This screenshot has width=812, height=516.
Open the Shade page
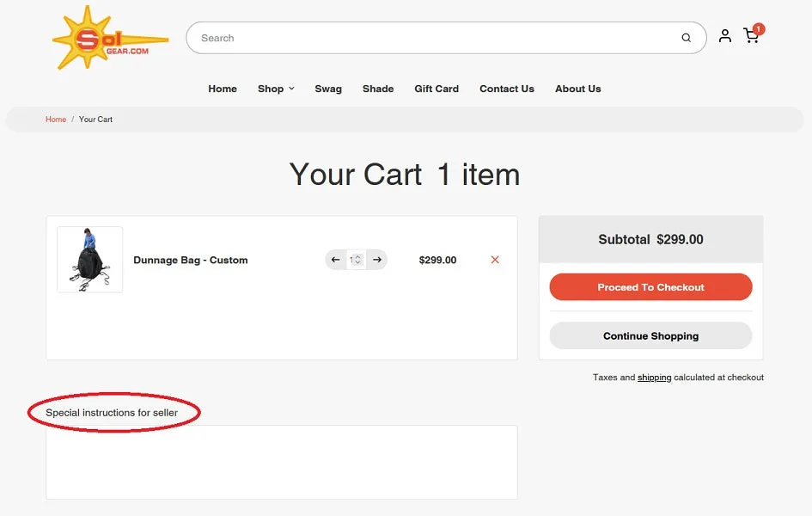pos(378,89)
